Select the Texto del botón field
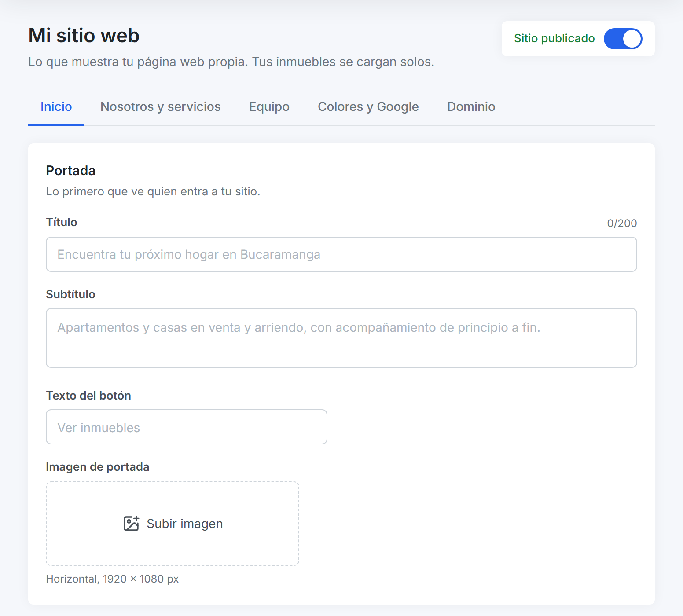Screen dimensions: 683x616 coord(187,427)
